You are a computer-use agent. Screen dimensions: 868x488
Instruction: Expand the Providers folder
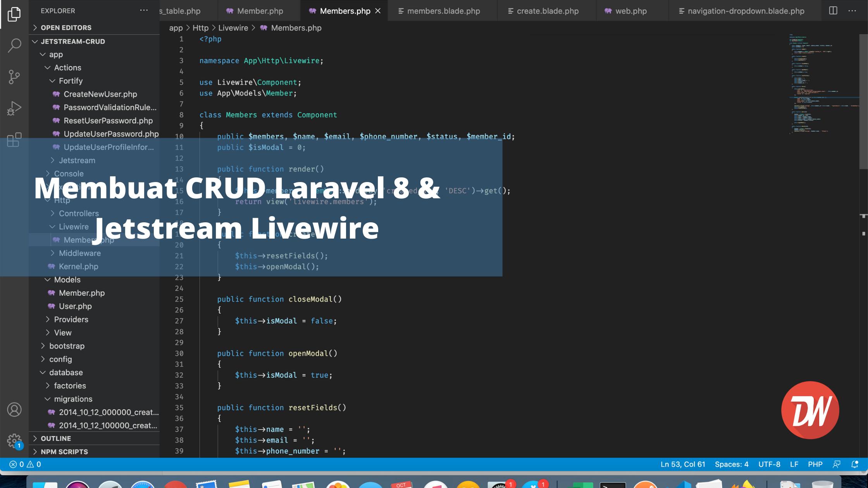tap(94, 319)
